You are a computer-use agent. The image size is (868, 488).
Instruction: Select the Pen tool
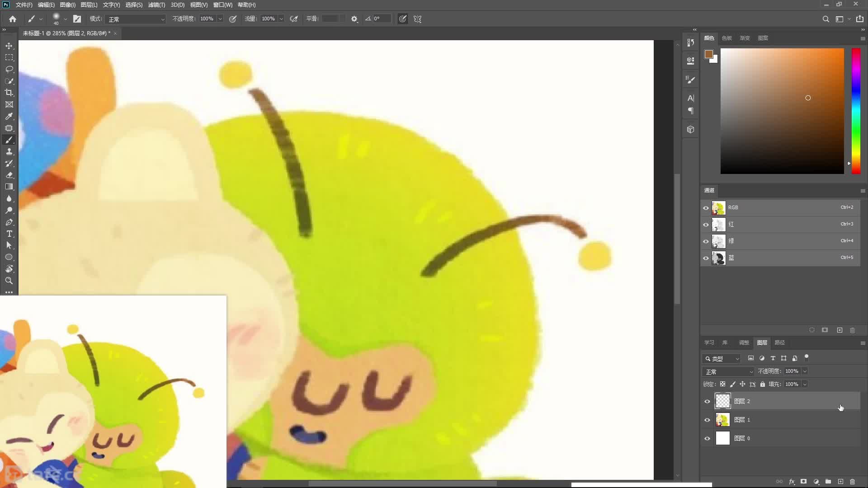(9, 222)
